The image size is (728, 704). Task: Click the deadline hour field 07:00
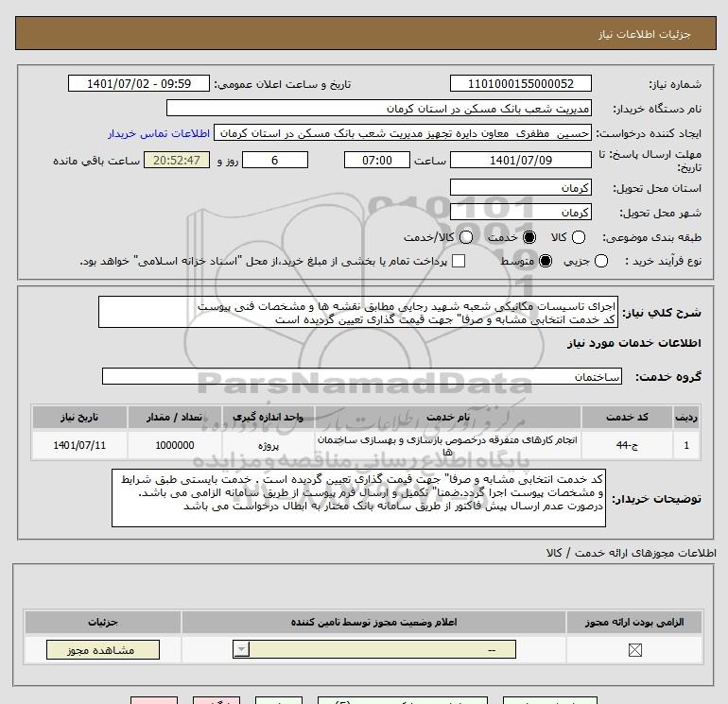(x=377, y=160)
